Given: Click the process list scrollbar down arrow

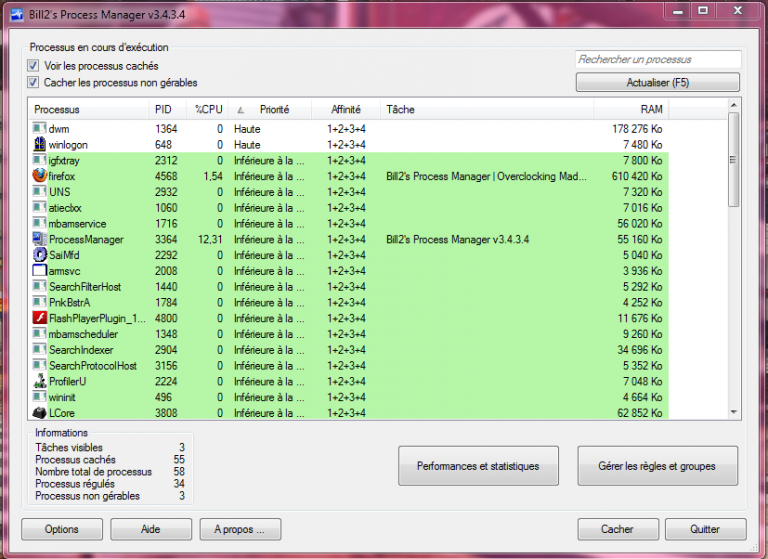Looking at the screenshot, I should [733, 412].
